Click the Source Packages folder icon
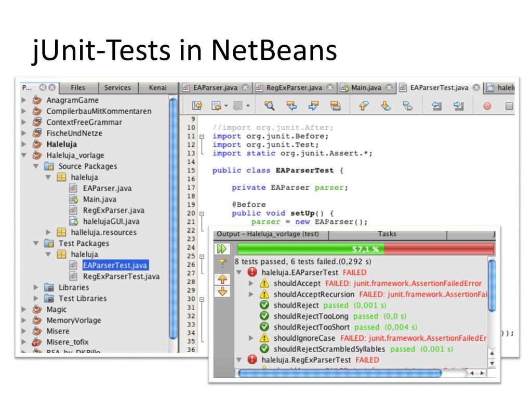Screen dimensions: 532x399 point(49,166)
